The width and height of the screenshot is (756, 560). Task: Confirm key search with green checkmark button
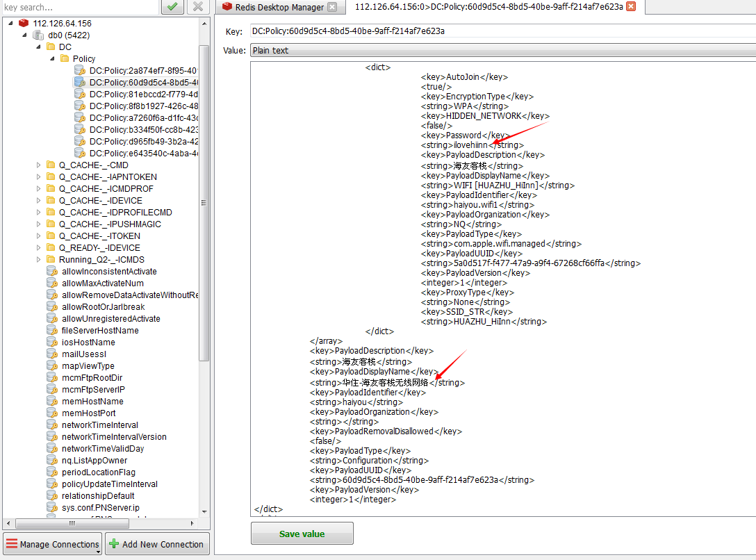[x=172, y=7]
